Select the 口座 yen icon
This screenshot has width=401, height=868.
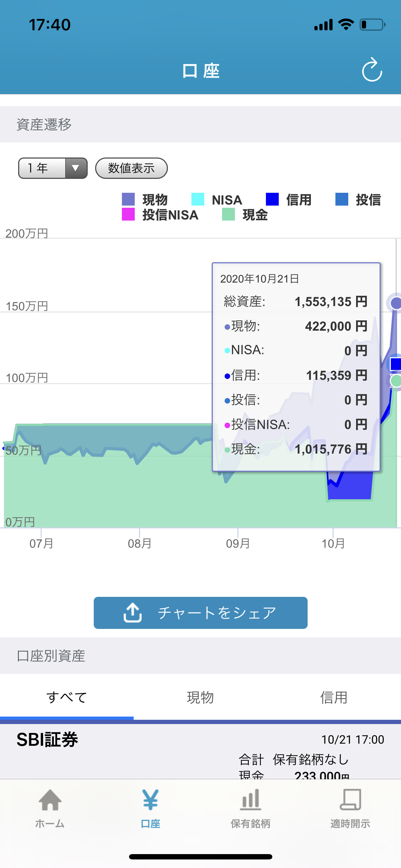pyautogui.click(x=150, y=800)
